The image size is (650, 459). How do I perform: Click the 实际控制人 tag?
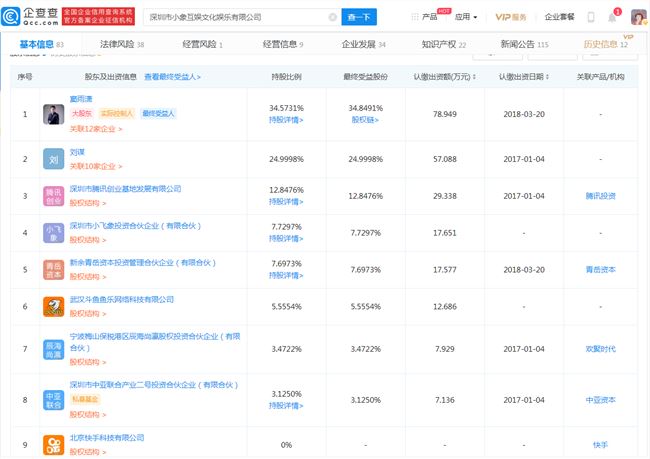click(117, 113)
